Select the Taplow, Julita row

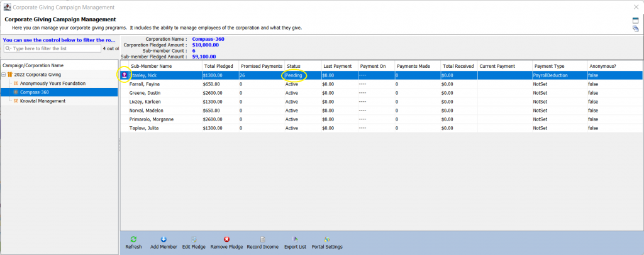382,128
